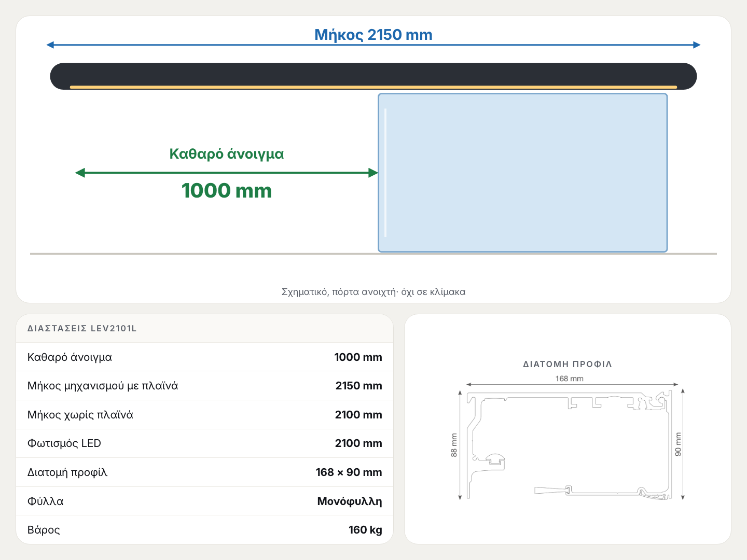The image size is (747, 560).
Task: Click the profile cross-section drawing
Action: 569,445
